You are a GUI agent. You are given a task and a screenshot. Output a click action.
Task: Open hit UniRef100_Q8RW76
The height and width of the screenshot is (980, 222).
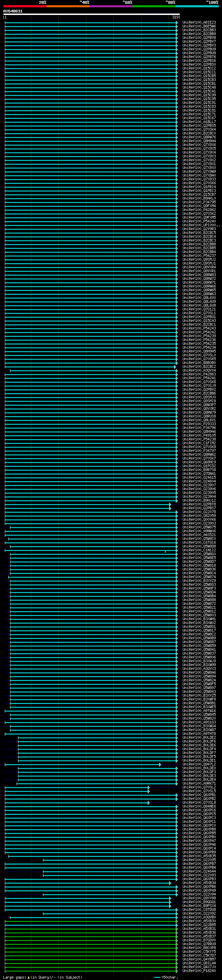(199, 137)
